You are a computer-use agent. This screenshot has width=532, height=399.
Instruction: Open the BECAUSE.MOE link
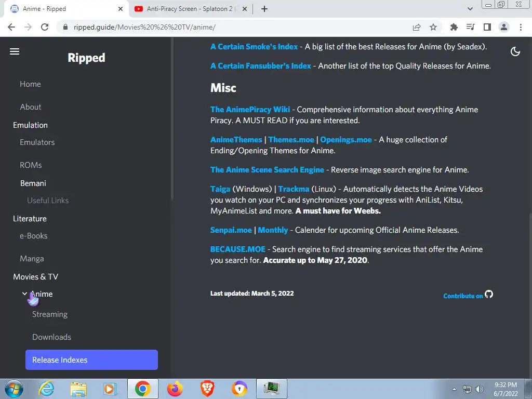tap(238, 249)
